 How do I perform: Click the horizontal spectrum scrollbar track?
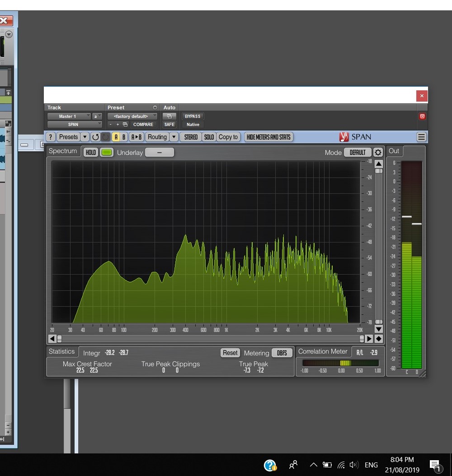coord(210,339)
